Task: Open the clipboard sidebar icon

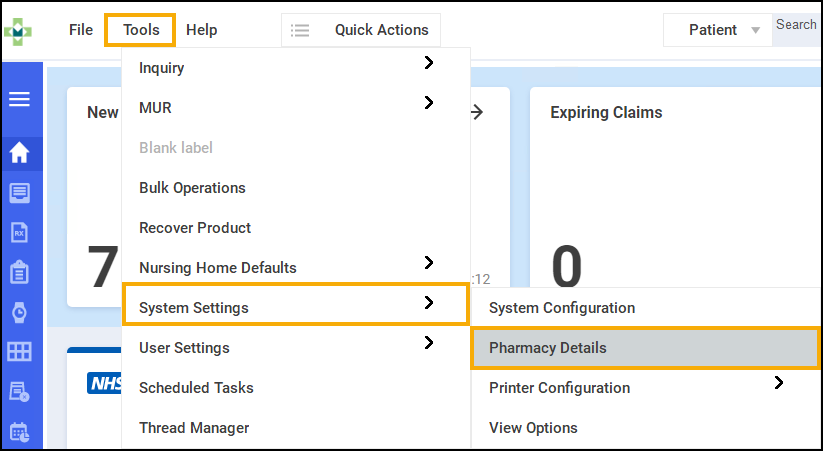Action: coord(19,272)
